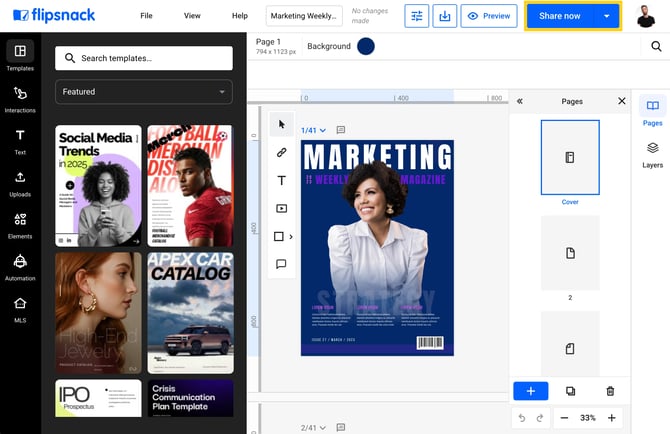Open the File menu
Viewport: 670px width, 434px height.
(x=147, y=16)
